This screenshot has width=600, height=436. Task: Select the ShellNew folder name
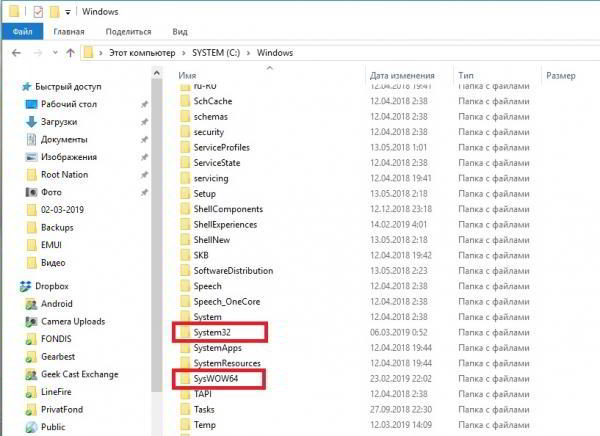(212, 240)
